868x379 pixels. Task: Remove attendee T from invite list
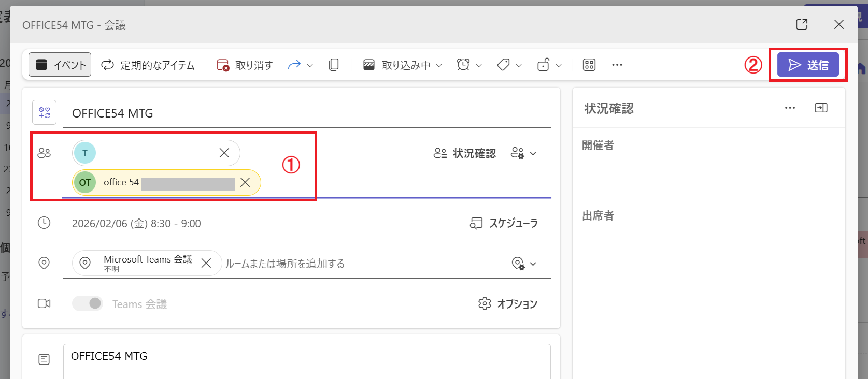click(224, 153)
